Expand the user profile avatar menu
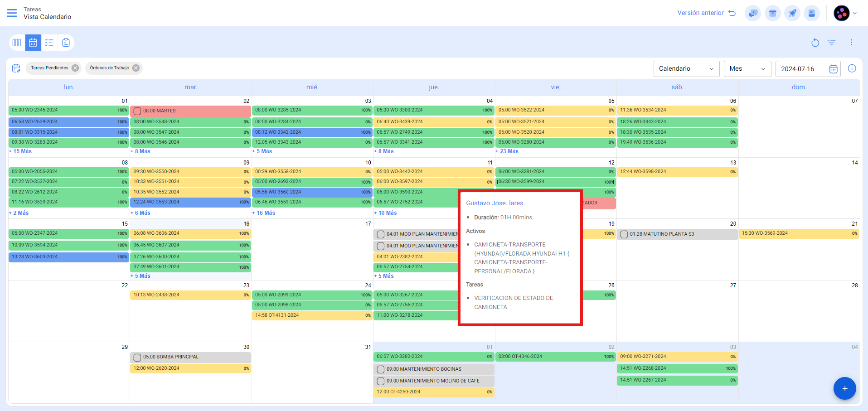 845,13
